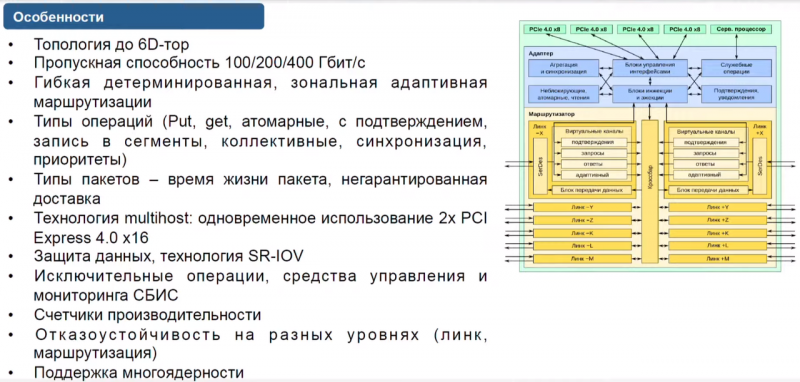Select the 'Линк −K' router link bar

[582, 233]
